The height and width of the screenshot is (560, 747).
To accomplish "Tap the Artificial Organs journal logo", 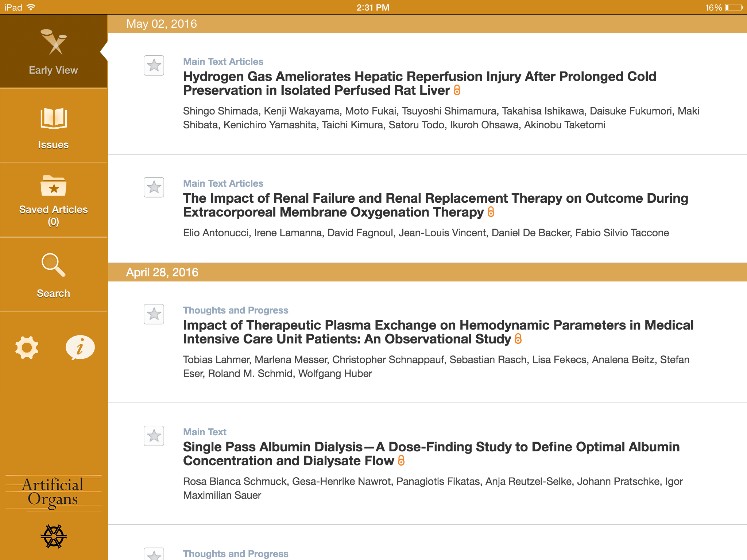I will 53,492.
